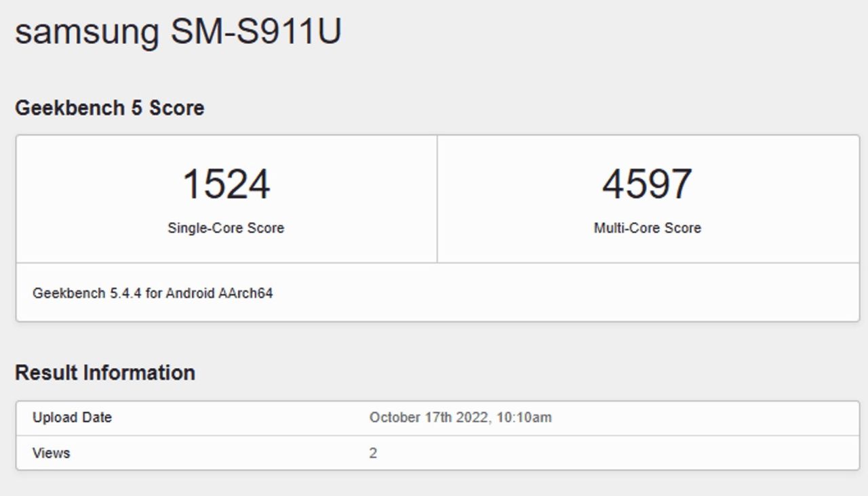Select the word "Android" in version line
868x496 pixels.
[x=190, y=293]
